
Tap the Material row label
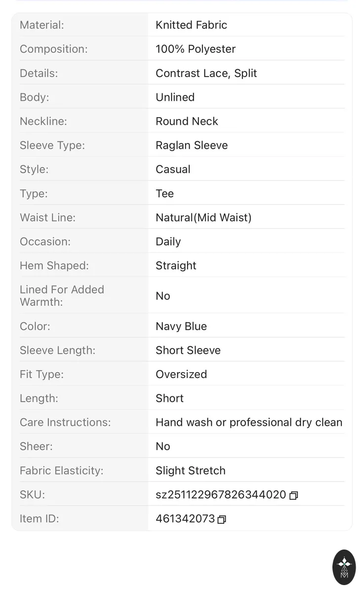(x=42, y=25)
